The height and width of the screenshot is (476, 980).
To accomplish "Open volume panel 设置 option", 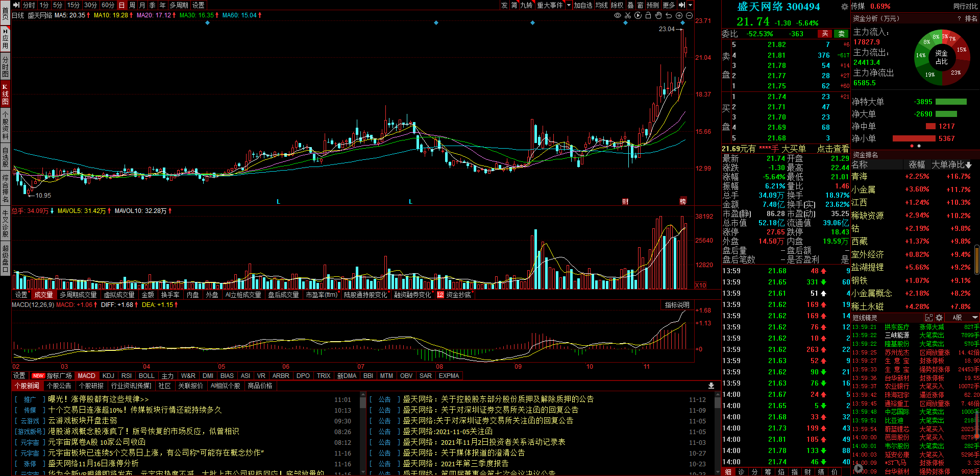I will point(21,295).
